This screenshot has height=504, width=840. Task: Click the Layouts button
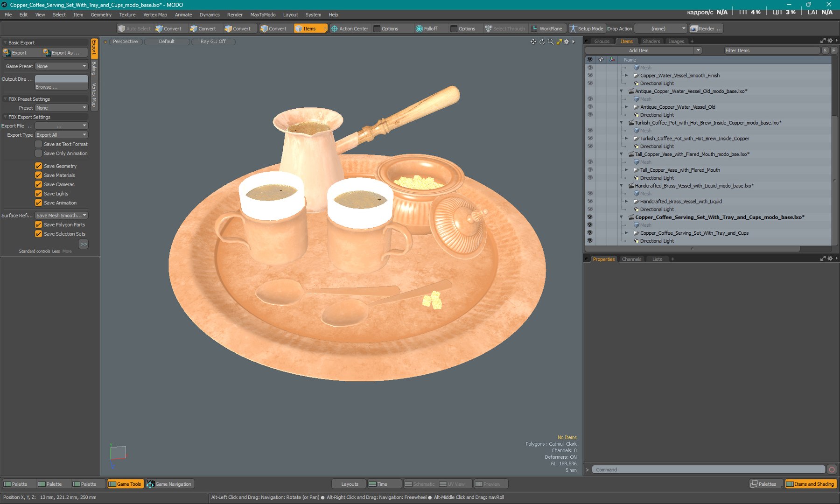point(349,484)
